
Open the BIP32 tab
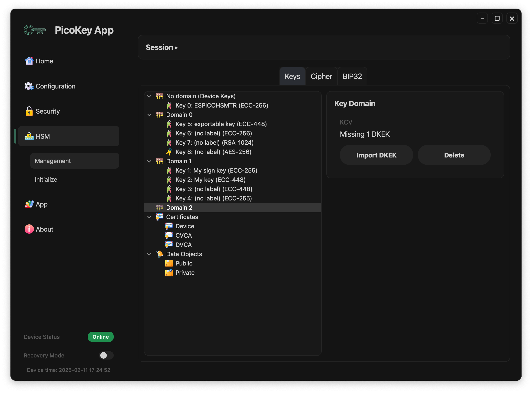click(352, 76)
